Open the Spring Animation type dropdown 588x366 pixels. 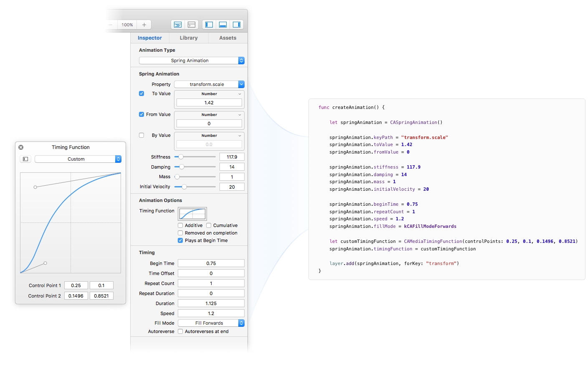[x=191, y=60]
